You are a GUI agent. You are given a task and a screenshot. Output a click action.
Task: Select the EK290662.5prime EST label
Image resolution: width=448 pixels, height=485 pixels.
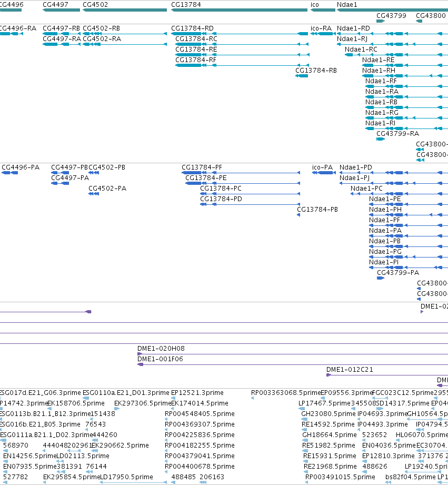(120, 445)
